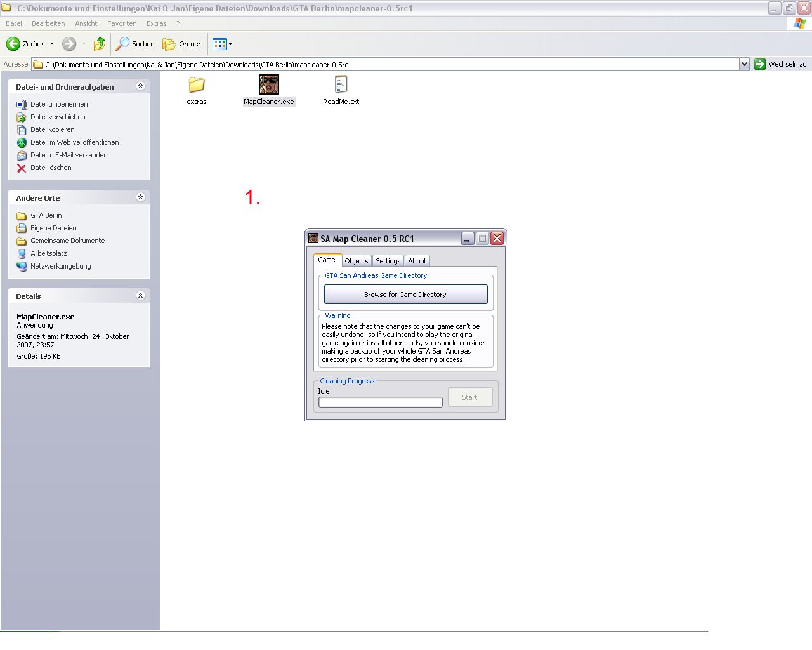Click the e-mail envelope icon
Screen dimensions: 812x650
(22, 156)
